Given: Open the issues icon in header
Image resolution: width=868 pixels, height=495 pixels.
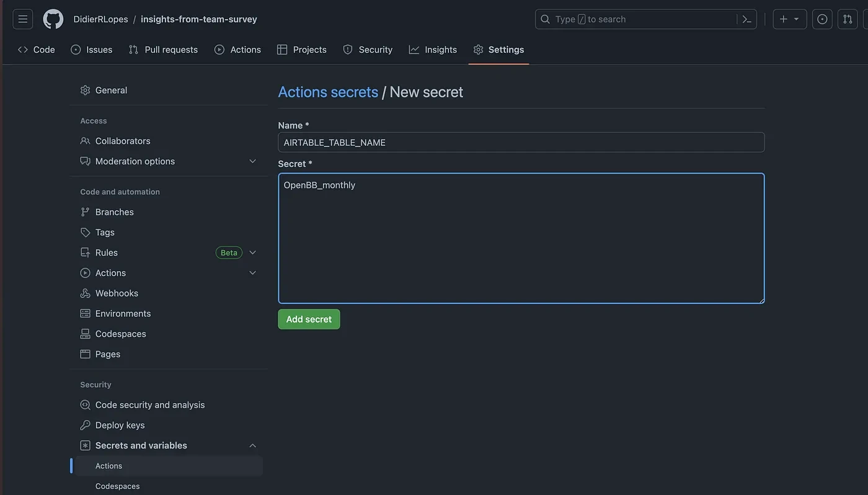Looking at the screenshot, I should point(822,19).
